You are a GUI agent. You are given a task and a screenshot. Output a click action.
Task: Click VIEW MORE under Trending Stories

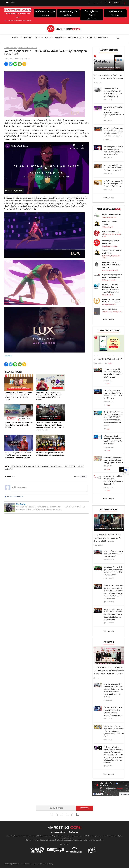point(108,498)
